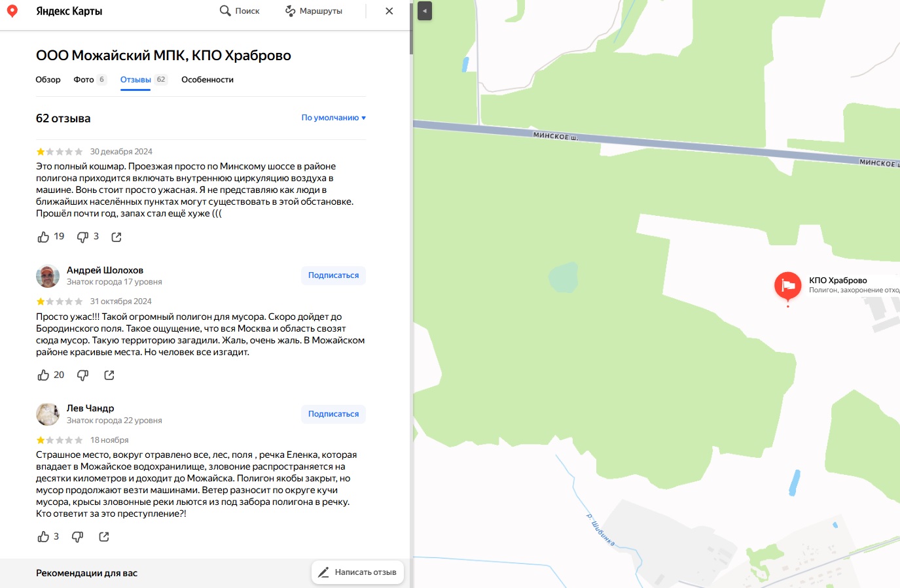Like Андрей Шолохов's review
900x588 pixels.
point(44,375)
